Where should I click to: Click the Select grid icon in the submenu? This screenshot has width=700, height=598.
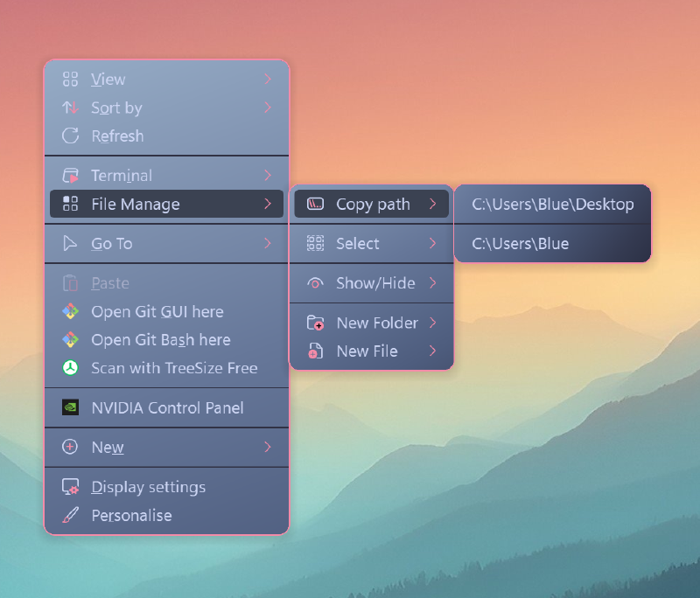317,243
